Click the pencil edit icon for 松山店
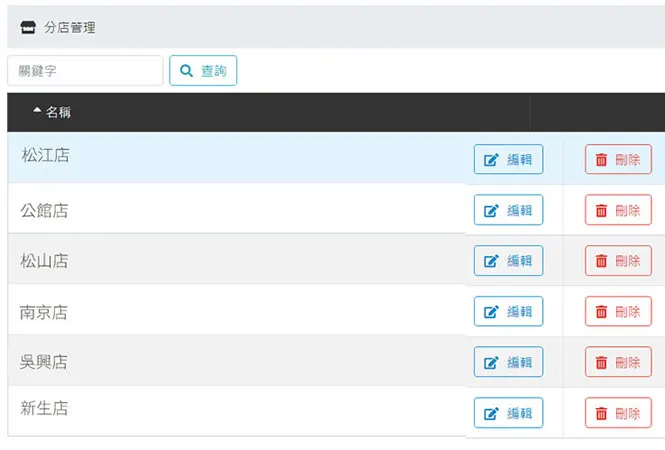Viewport: 665px width, 450px height. point(491,261)
